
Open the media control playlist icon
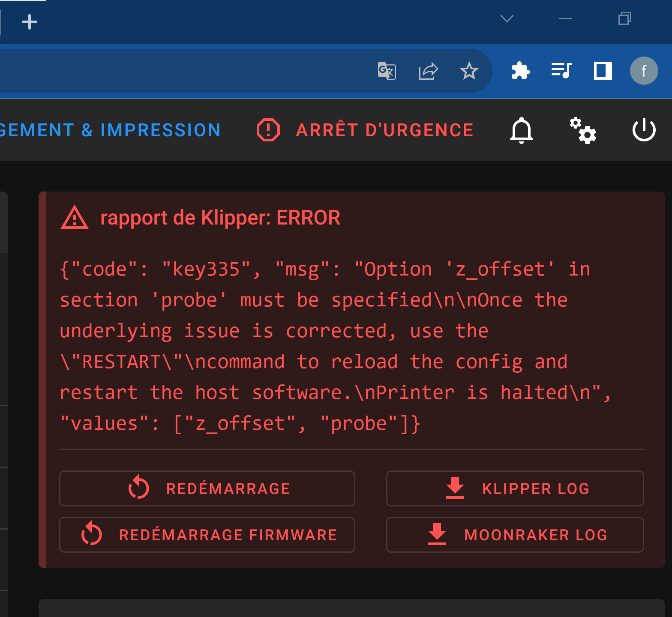561,71
